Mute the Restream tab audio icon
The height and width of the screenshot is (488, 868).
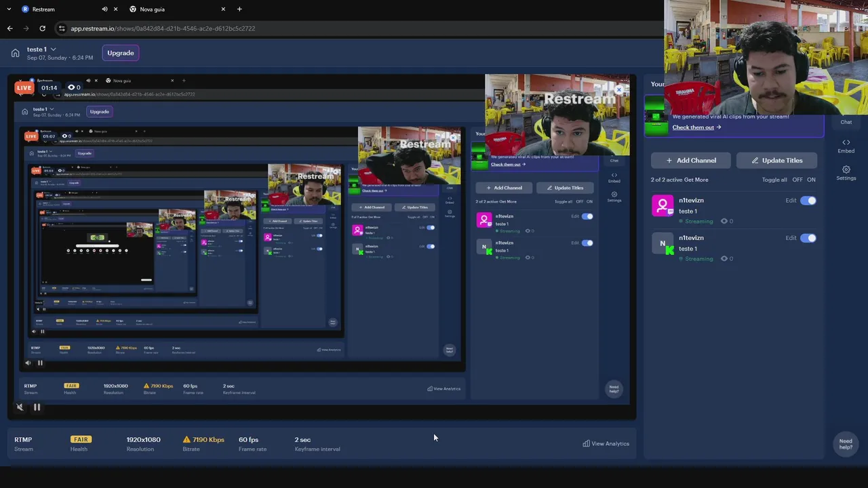(104, 9)
